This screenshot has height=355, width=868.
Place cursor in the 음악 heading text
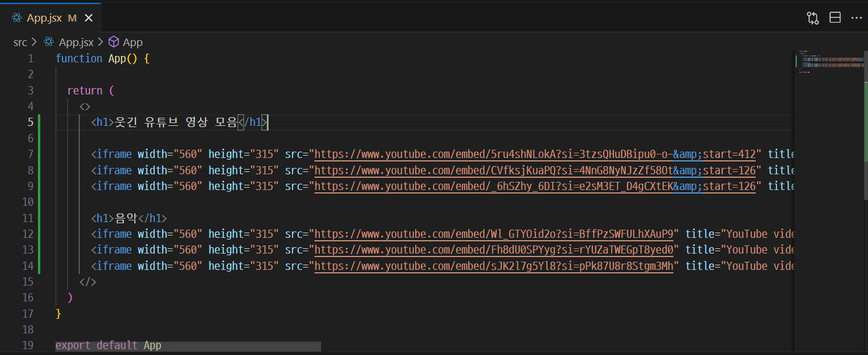(126, 219)
